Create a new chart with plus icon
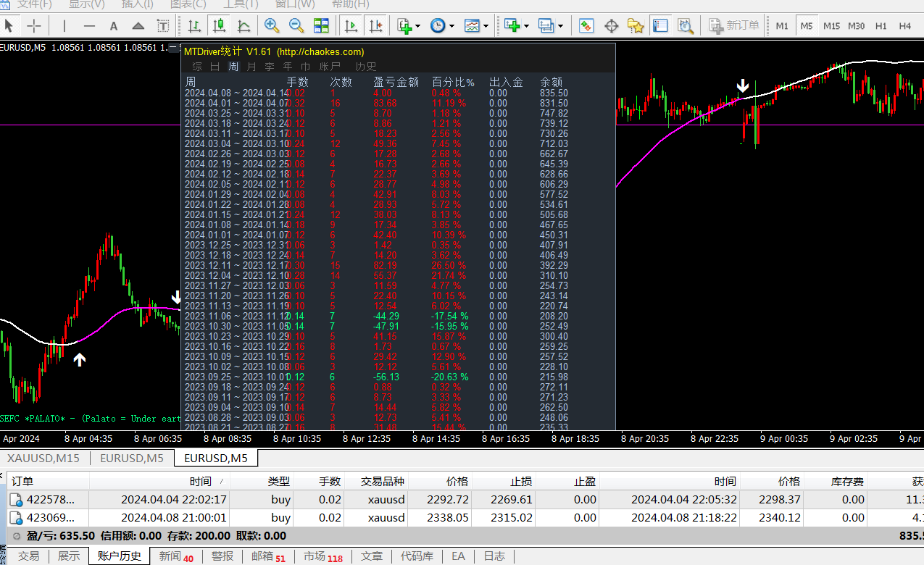924x565 pixels. coord(512,26)
